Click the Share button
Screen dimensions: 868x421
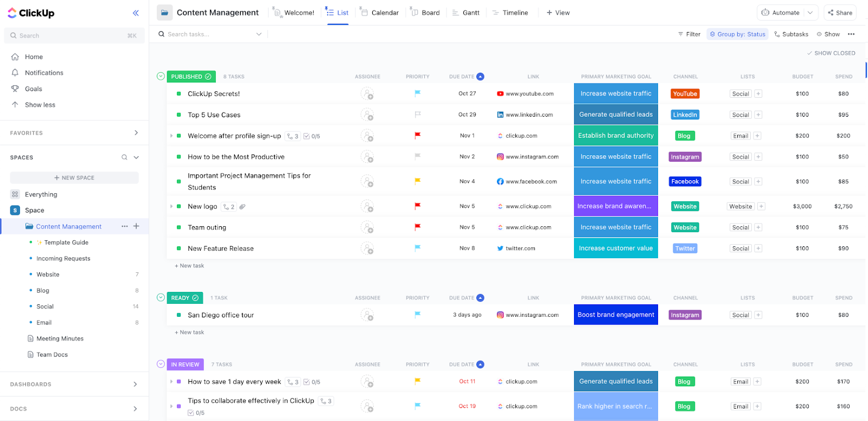[840, 12]
